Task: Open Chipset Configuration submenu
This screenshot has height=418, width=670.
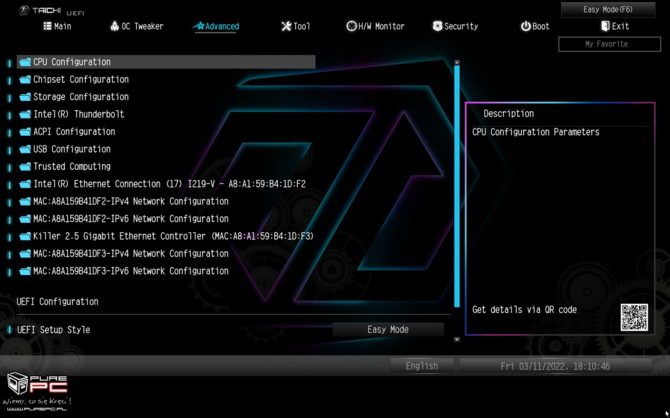Action: click(81, 79)
